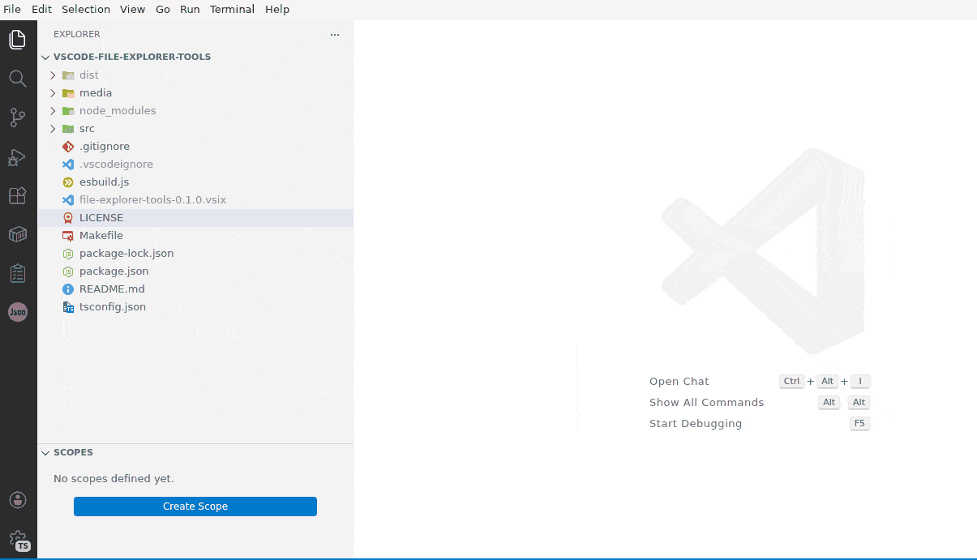Open the Run and Debug panel
977x560 pixels.
click(x=18, y=156)
